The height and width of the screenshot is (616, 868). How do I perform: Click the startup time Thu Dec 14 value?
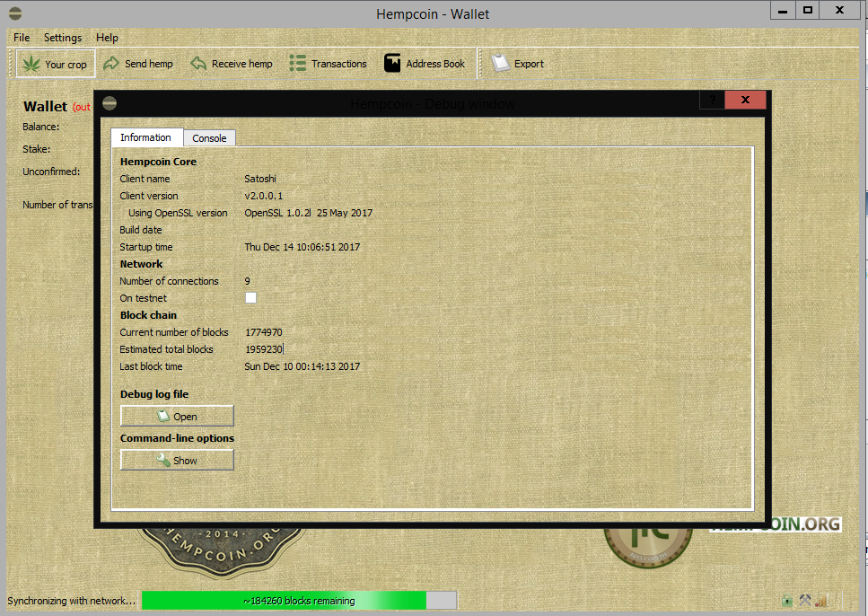[x=302, y=247]
